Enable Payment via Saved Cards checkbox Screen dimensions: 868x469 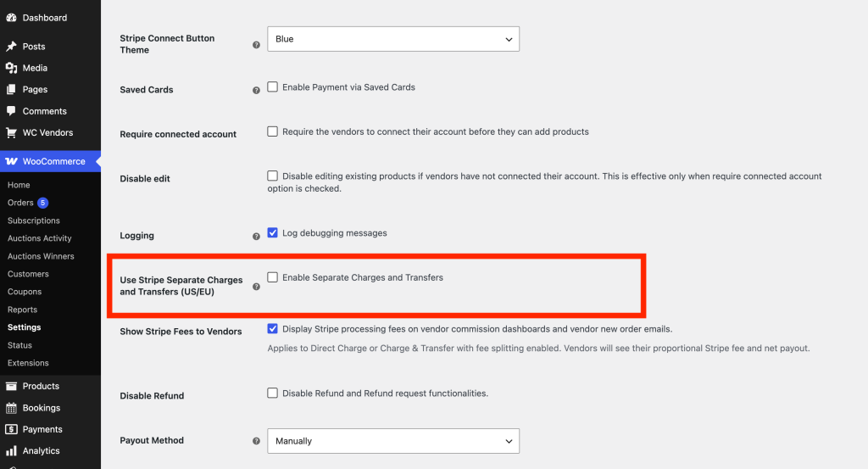[x=272, y=87]
